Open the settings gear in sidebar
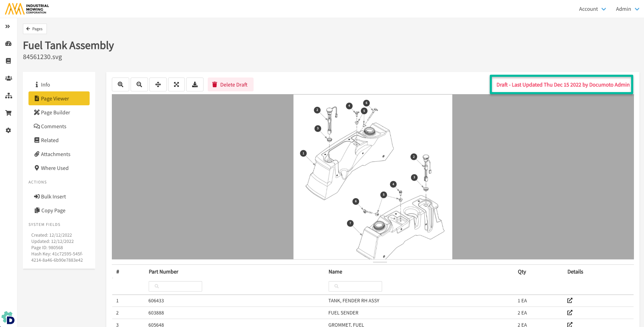Image resolution: width=644 pixels, height=327 pixels. click(x=8, y=130)
